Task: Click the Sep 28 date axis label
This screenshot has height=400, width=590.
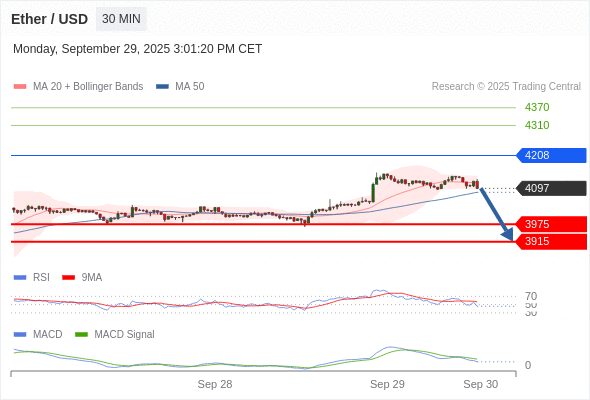Action: click(x=215, y=384)
